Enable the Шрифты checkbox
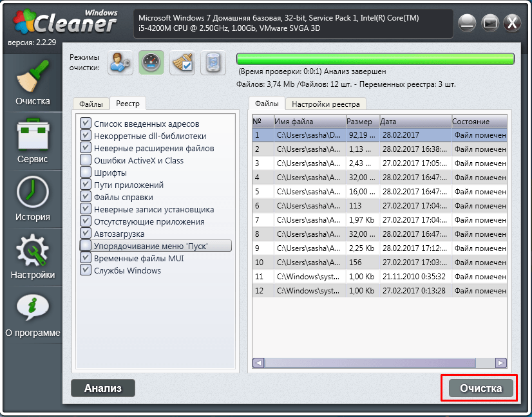 click(86, 172)
